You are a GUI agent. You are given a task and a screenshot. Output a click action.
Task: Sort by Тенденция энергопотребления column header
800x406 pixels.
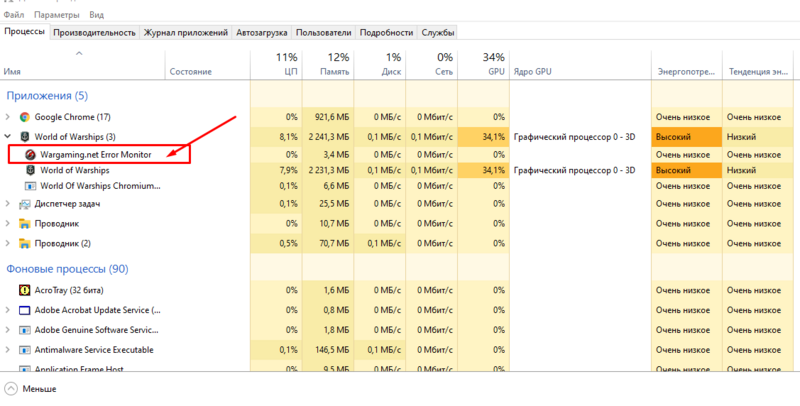[x=758, y=65]
